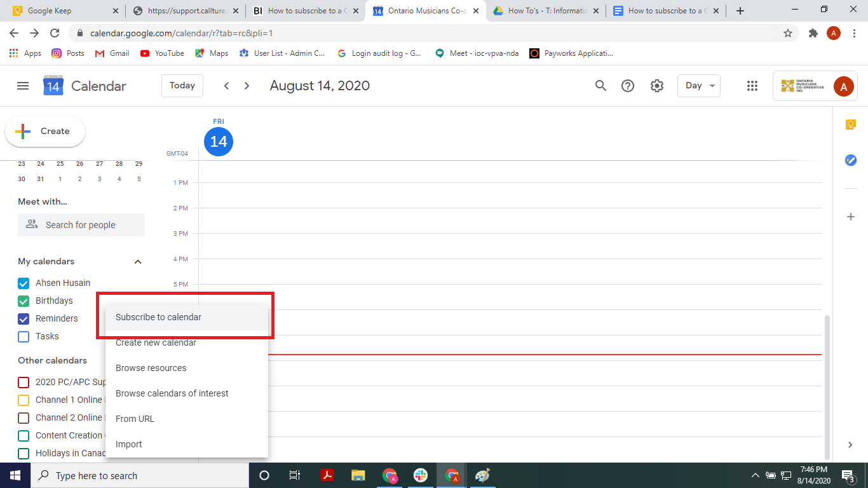Click the get add-ons plus icon
868x488 pixels.
[851, 217]
